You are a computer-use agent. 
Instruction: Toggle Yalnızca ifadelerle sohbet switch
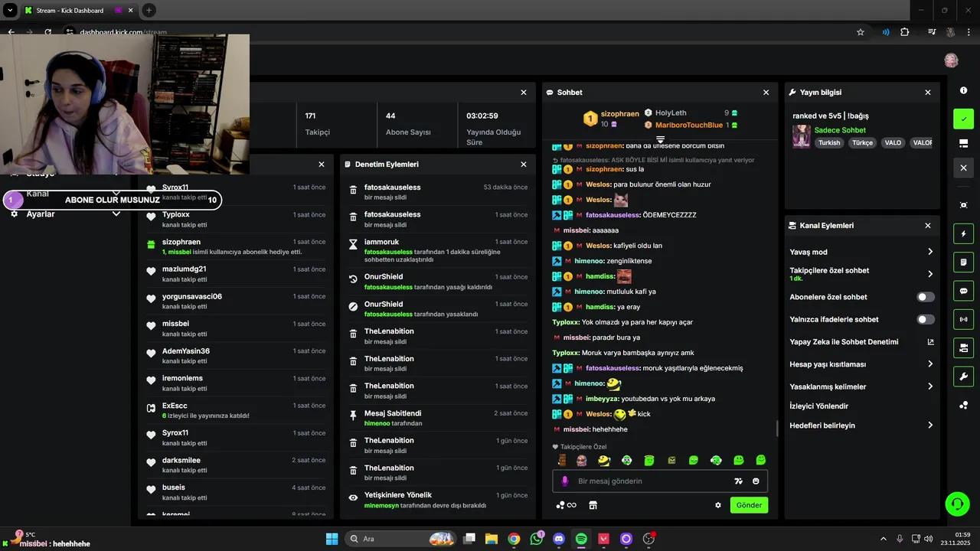pos(926,319)
